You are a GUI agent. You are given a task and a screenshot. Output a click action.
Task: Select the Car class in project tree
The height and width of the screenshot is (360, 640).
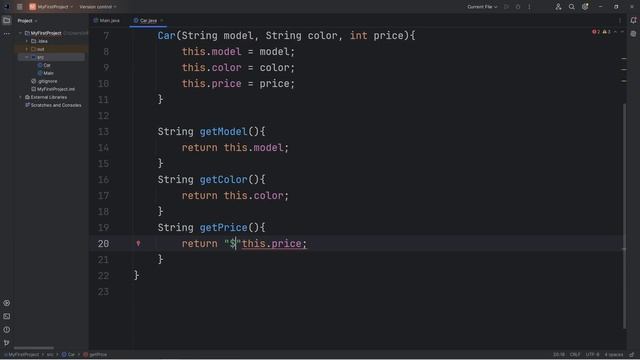(x=44, y=65)
